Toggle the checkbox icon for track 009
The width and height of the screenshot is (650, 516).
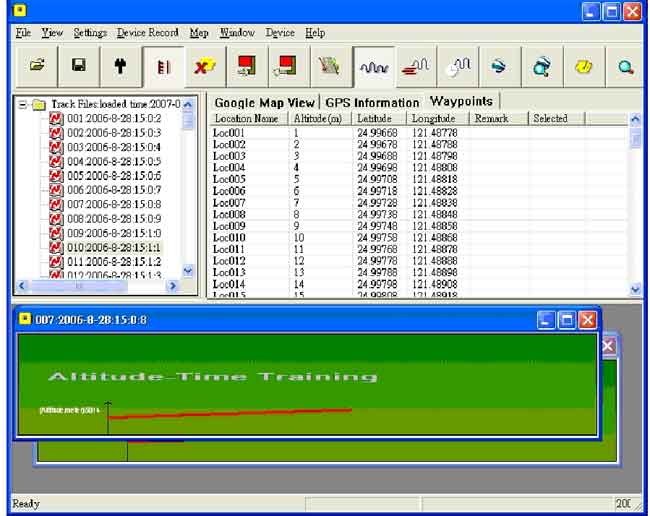coord(56,232)
